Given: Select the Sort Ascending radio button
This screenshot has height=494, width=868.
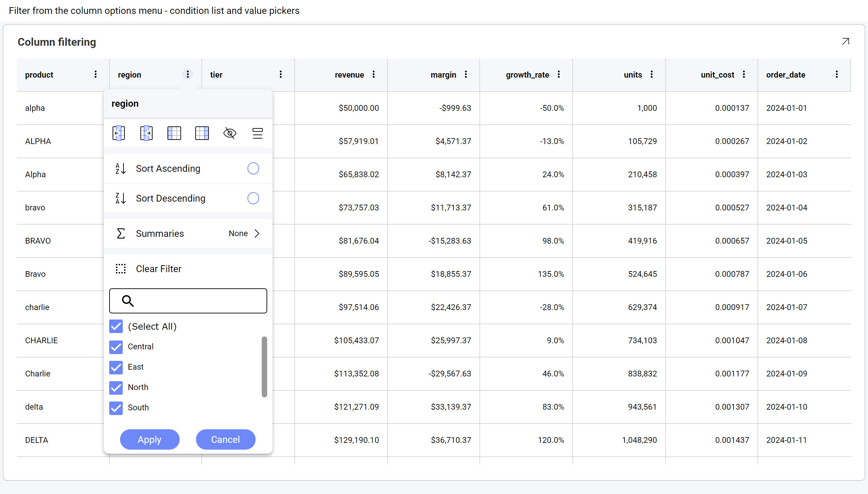Looking at the screenshot, I should point(253,168).
